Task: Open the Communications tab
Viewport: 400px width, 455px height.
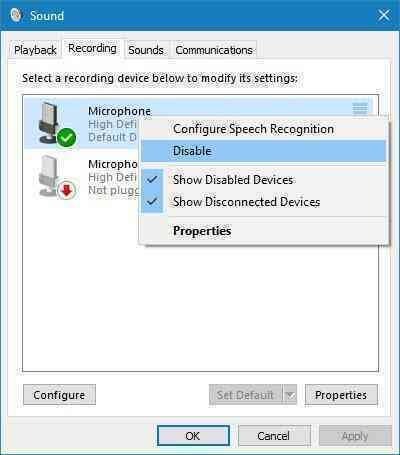Action: [214, 50]
